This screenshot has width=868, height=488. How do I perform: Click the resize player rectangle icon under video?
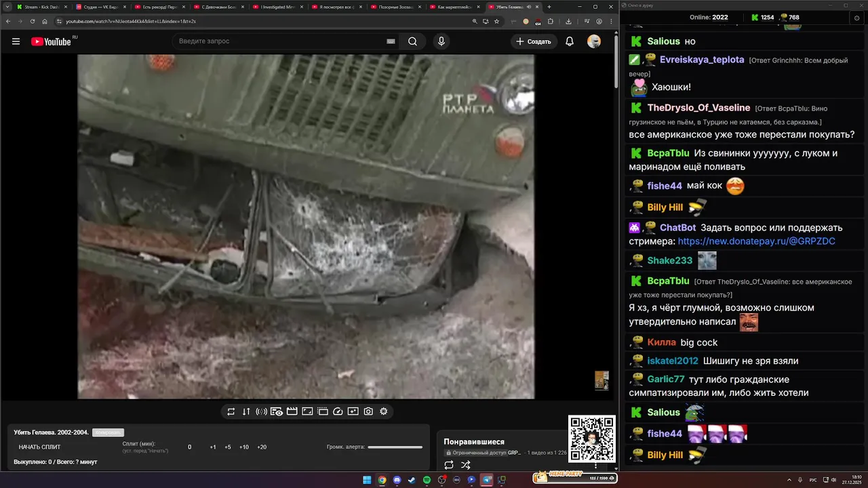click(x=307, y=411)
